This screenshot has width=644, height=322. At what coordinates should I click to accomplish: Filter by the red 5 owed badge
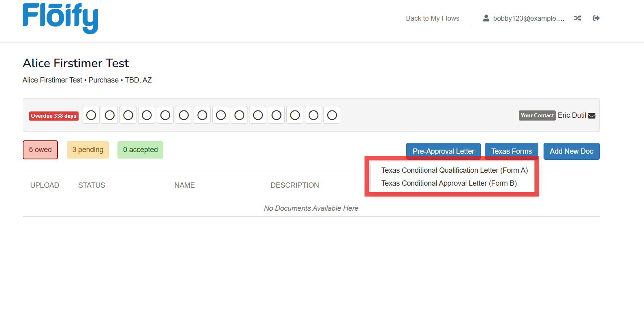click(x=40, y=150)
